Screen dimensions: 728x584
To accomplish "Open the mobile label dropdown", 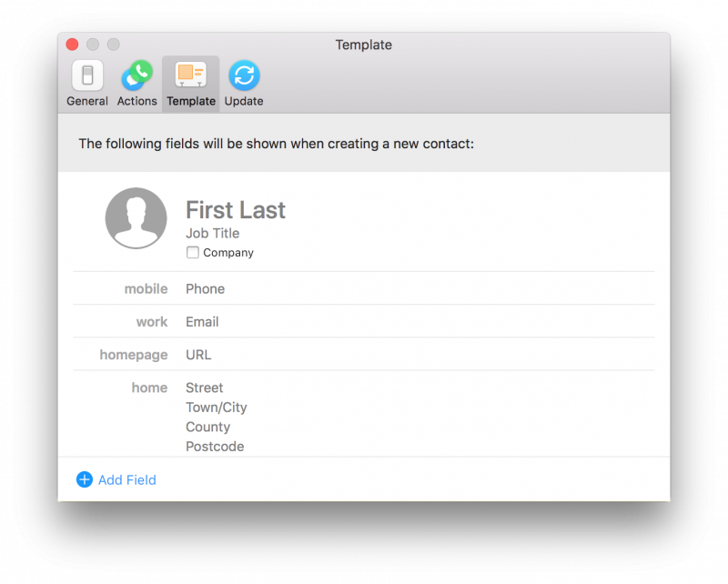I will (146, 288).
